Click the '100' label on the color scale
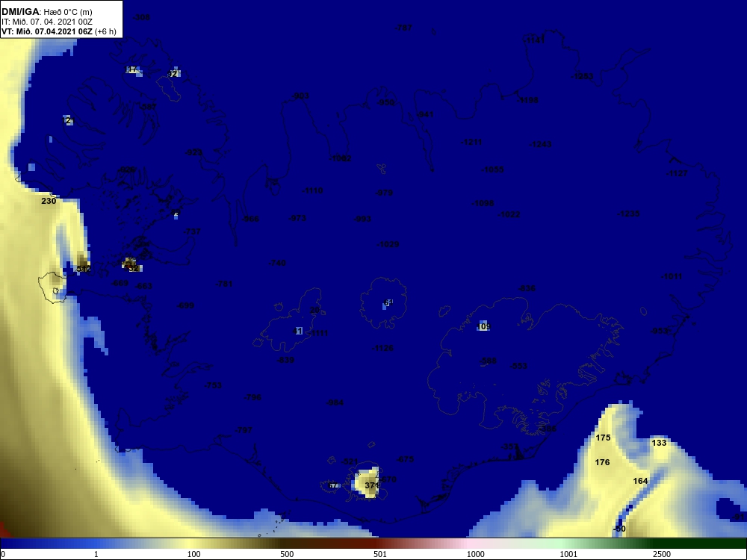This screenshot has width=747, height=560. (194, 554)
